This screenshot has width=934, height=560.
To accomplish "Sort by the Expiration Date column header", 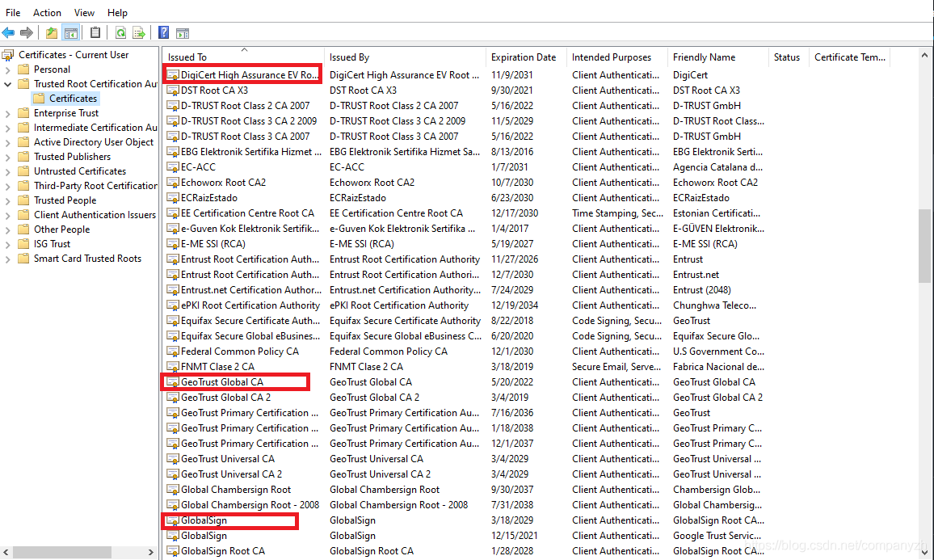I will tap(524, 57).
